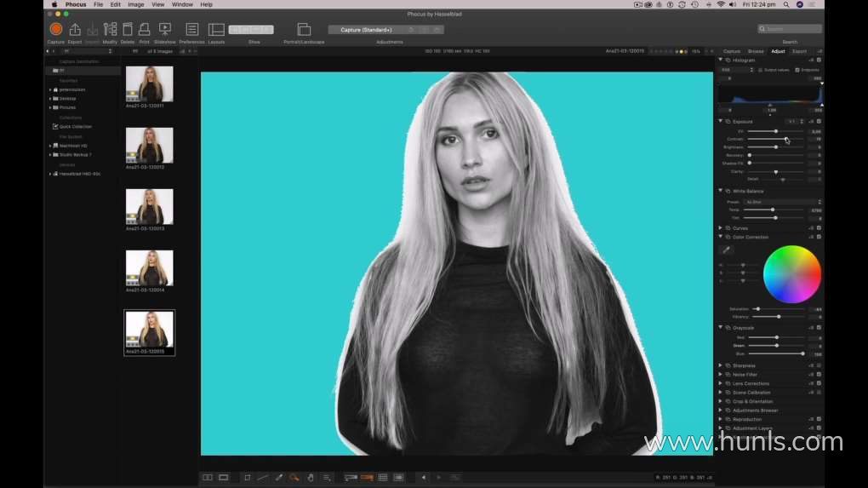Select the color picker eyedropper in Color Correction
Screen dimensions: 868x488
click(726, 250)
